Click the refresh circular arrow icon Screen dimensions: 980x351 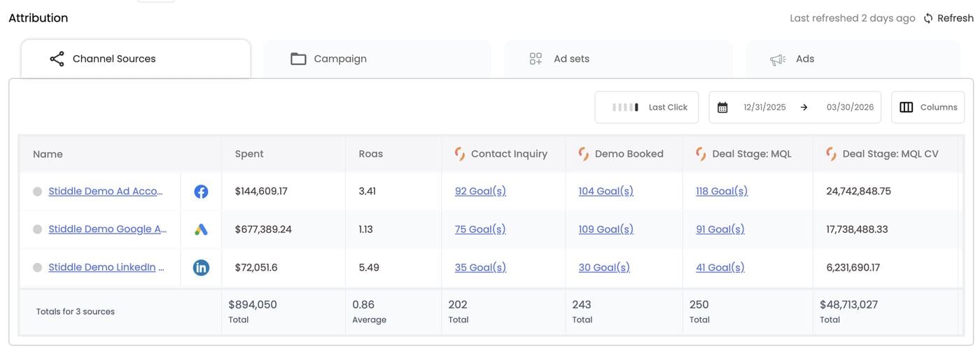point(928,18)
